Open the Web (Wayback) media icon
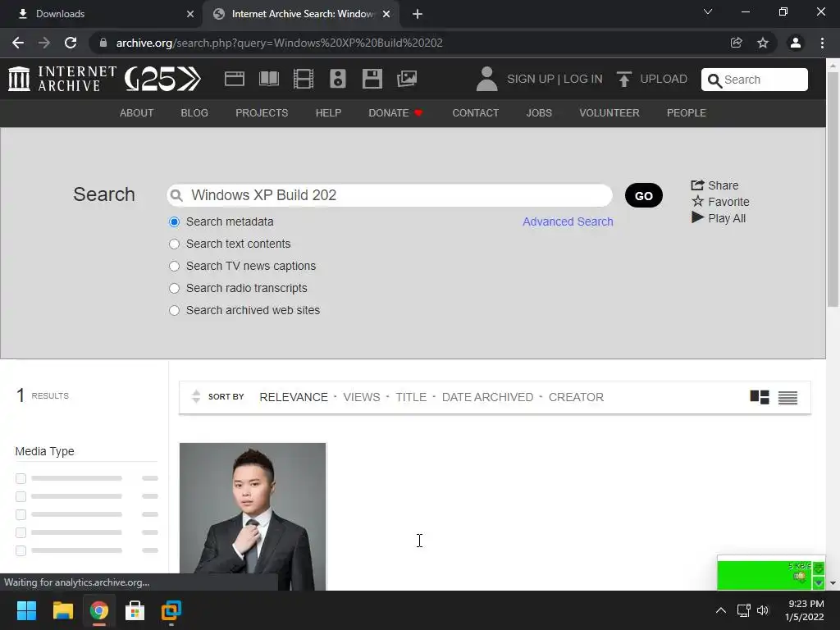Screen dimensions: 840x630 tap(234, 79)
